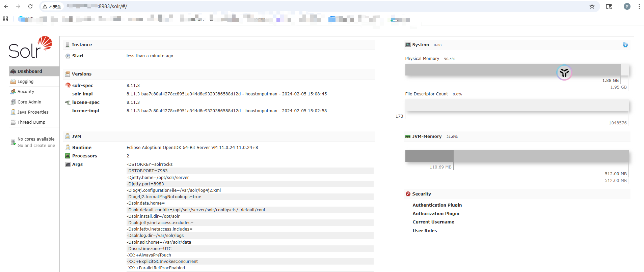Click the Start clock icon
This screenshot has width=644, height=272.
(68, 56)
